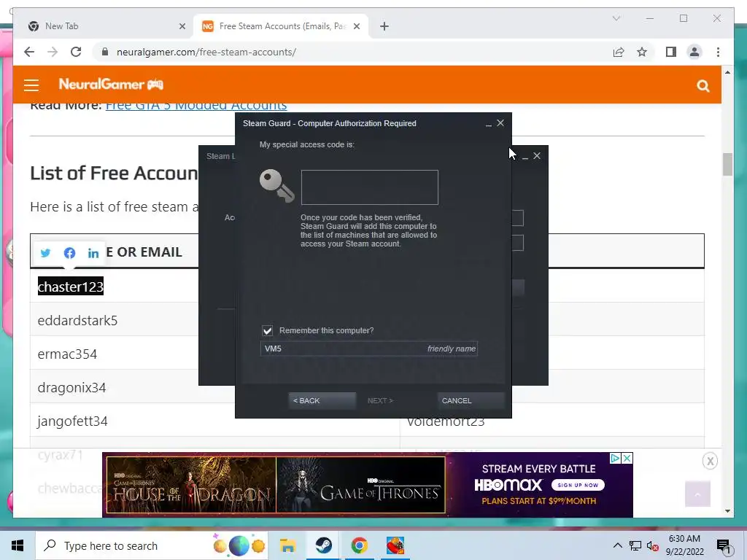The height and width of the screenshot is (560, 747).
Task: Click the muted volume tray icon
Action: coord(653,545)
